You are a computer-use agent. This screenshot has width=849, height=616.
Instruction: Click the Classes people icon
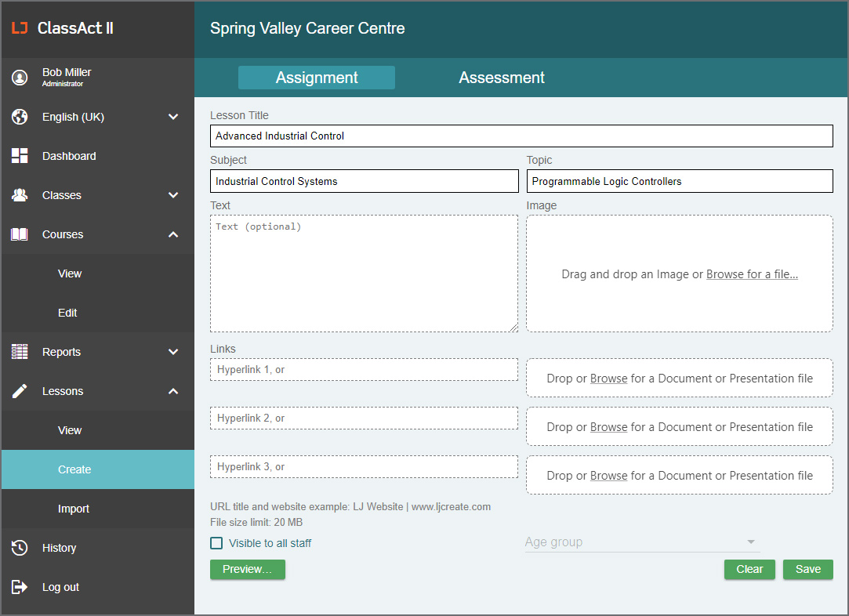click(20, 194)
